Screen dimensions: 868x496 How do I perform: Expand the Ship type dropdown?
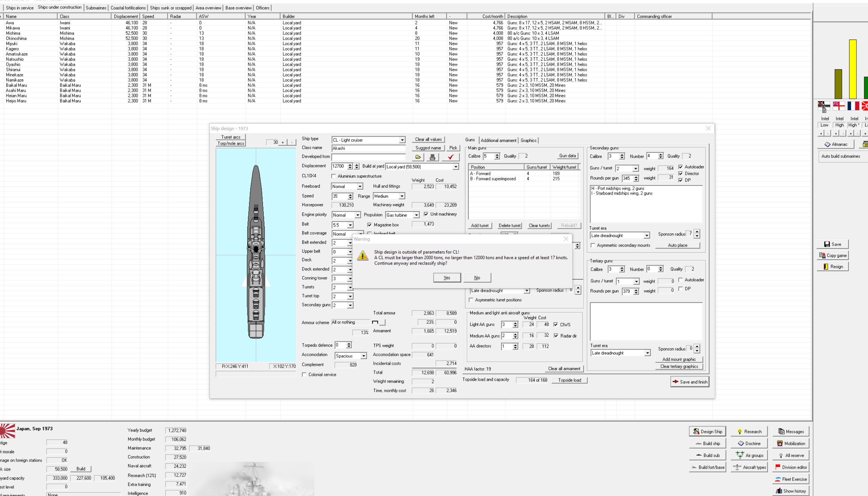coord(402,140)
